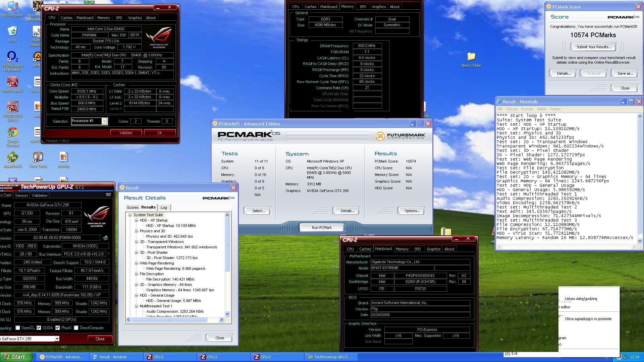
Task: Toggle the PhysX checkbox in GPU-Z
Action: pyautogui.click(x=58, y=328)
